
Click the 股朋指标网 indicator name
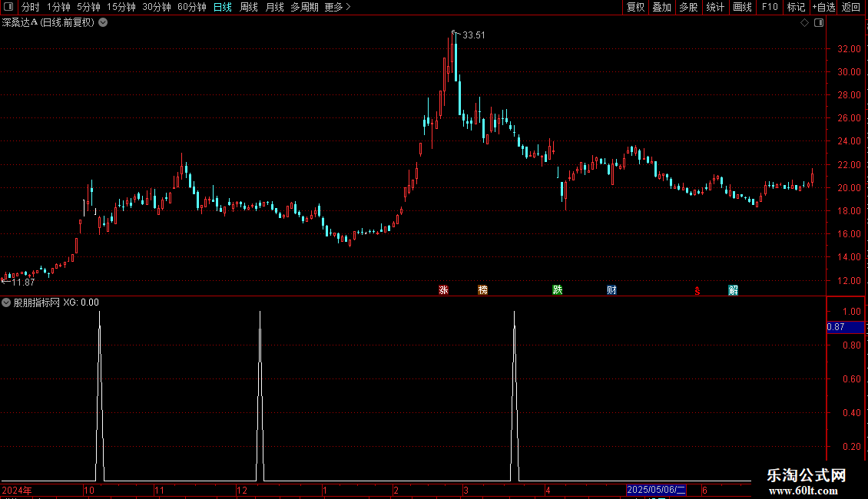(37, 302)
